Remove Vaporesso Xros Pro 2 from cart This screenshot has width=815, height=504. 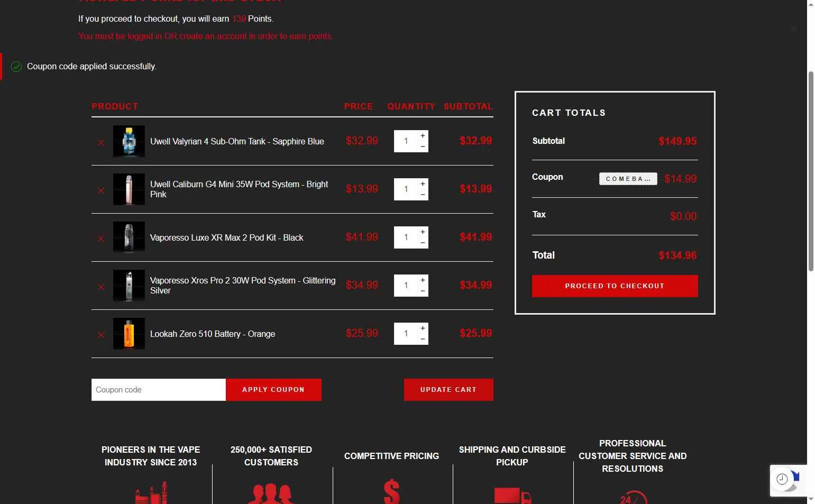pyautogui.click(x=101, y=287)
